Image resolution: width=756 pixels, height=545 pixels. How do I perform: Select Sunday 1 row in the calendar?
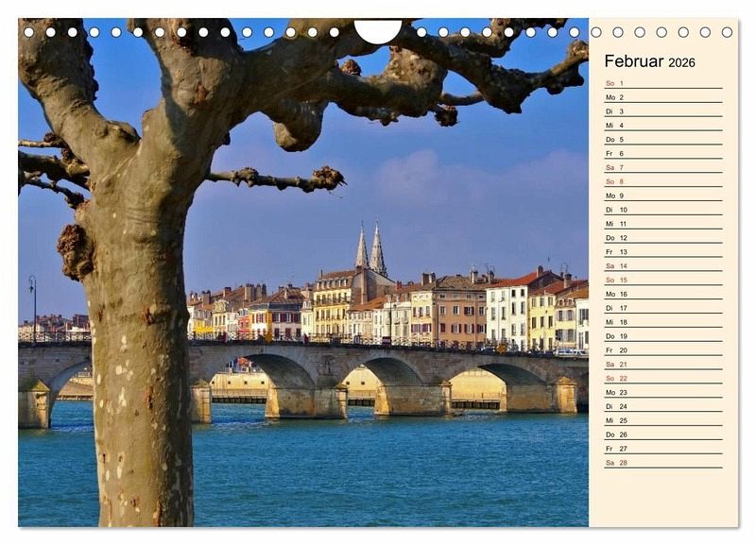[x=662, y=83]
